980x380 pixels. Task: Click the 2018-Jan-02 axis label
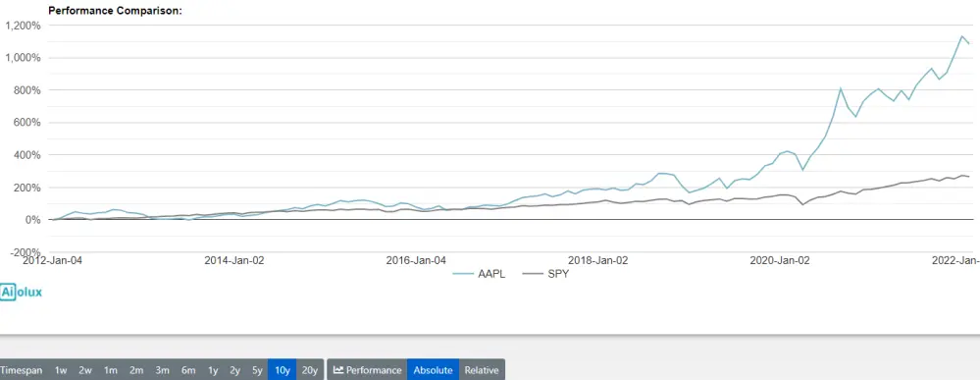click(598, 260)
